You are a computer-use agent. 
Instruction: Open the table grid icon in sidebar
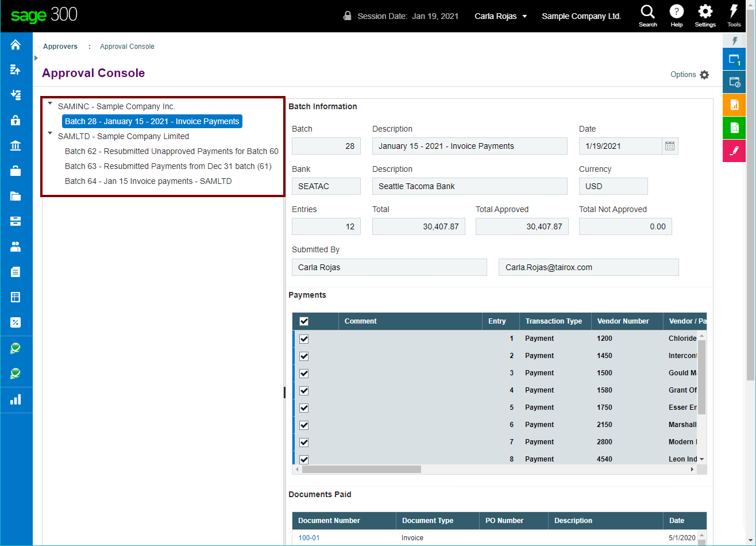pyautogui.click(x=16, y=297)
